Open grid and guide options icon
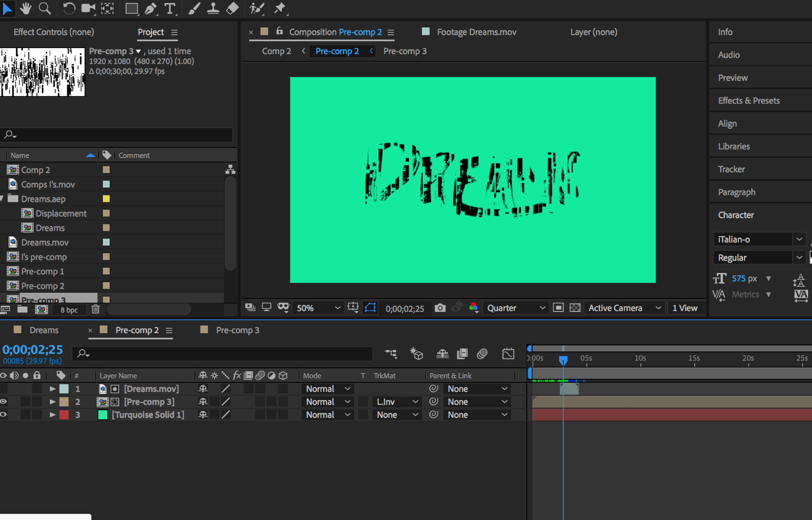 353,308
